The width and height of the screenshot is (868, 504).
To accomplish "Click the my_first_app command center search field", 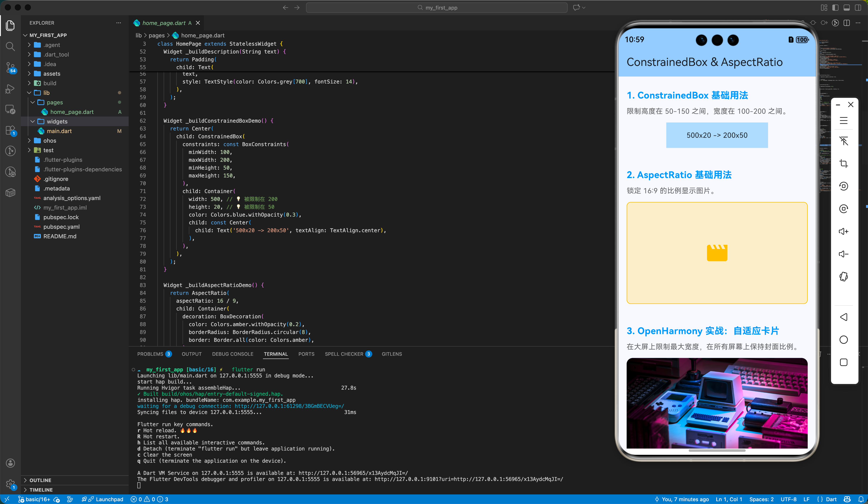I will pos(436,8).
